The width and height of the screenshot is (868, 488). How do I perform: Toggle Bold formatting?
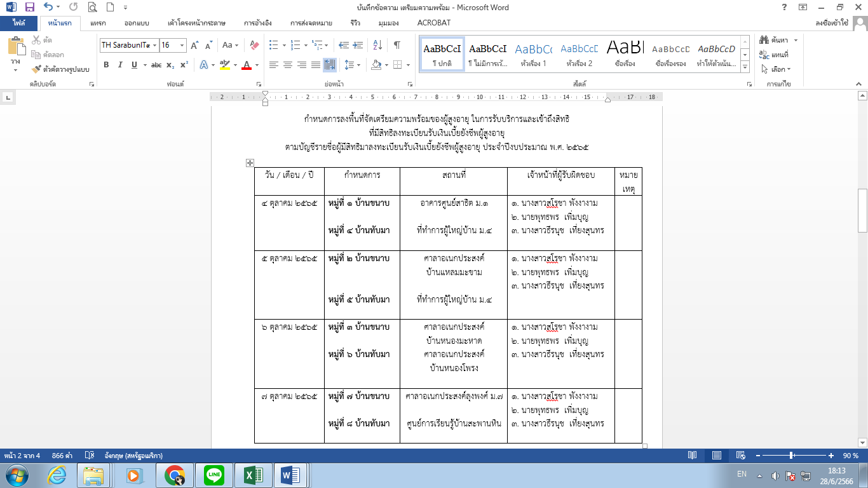106,65
